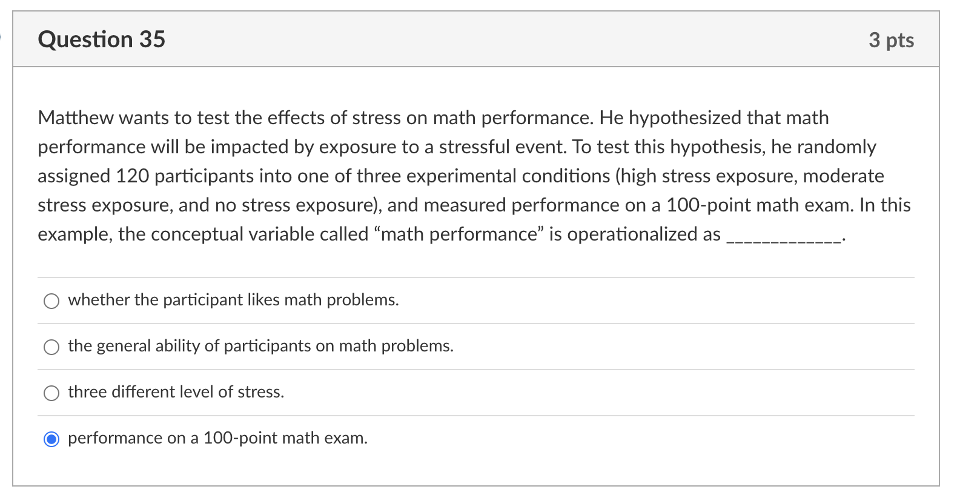980x492 pixels.
Task: Click the "3 pts" label
Action: (892, 39)
